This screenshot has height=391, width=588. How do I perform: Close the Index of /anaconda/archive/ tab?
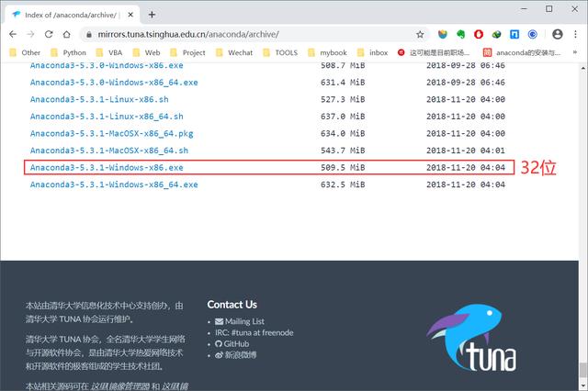130,15
